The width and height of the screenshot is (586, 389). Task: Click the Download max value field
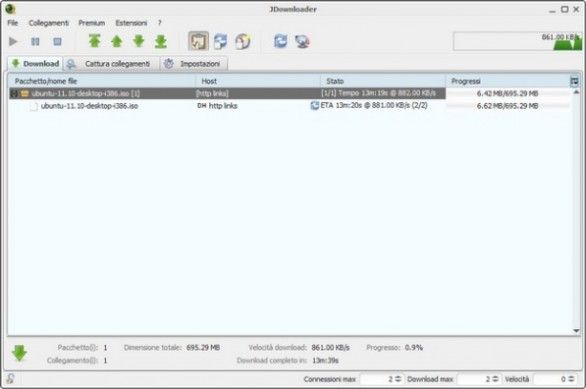coord(475,379)
